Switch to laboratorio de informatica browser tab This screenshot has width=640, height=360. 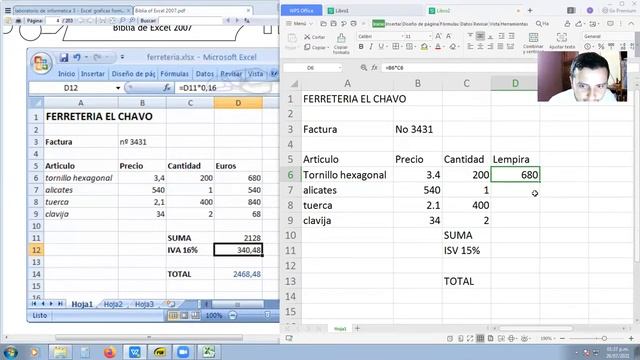(x=72, y=11)
